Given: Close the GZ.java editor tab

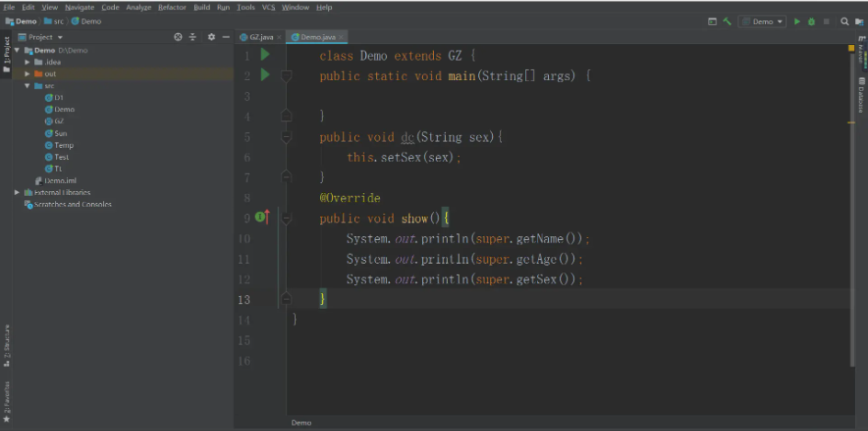Looking at the screenshot, I should (x=279, y=37).
